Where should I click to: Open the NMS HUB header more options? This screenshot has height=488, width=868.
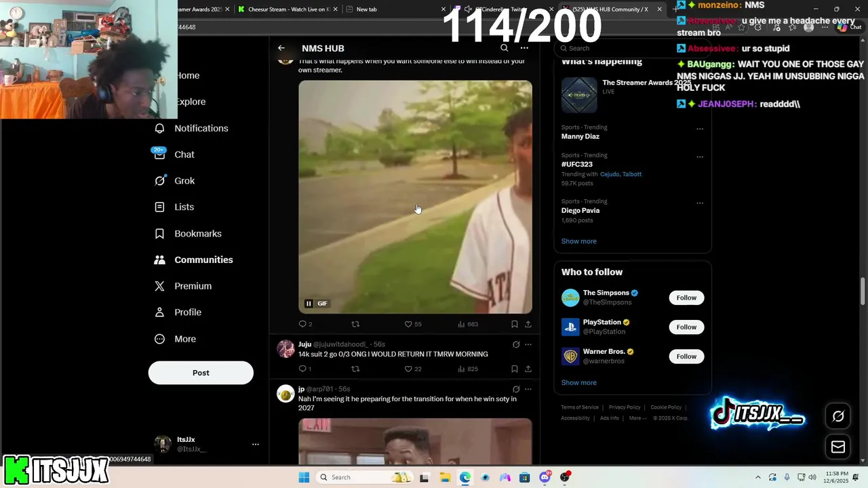524,48
